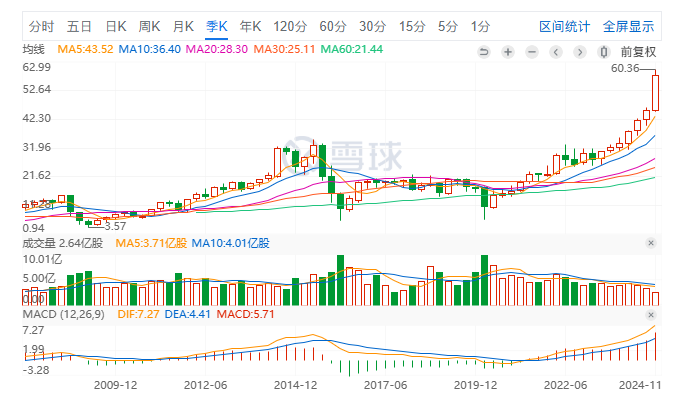Click the 2022-06 date axis label

[566, 385]
